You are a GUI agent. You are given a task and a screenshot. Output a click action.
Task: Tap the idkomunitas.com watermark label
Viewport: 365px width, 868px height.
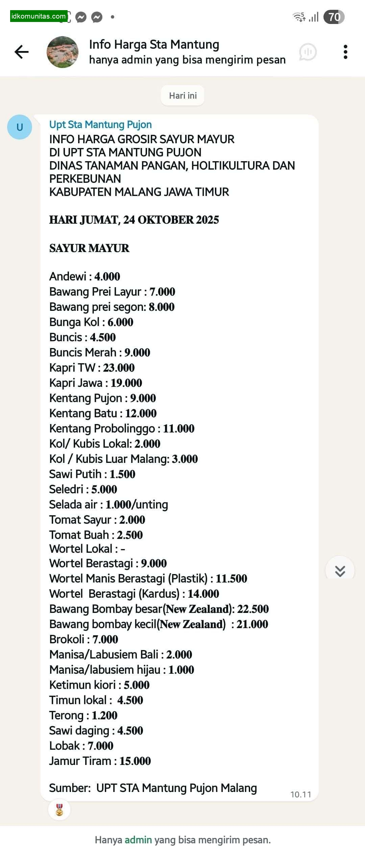point(39,16)
